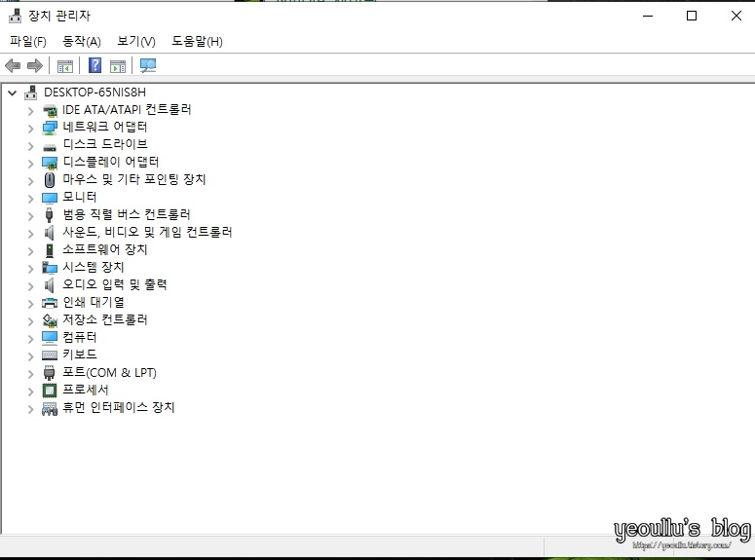Collapse the DESKTOP-65NIS8H root node
Viewport: 755px width, 560px height.
coord(13,93)
